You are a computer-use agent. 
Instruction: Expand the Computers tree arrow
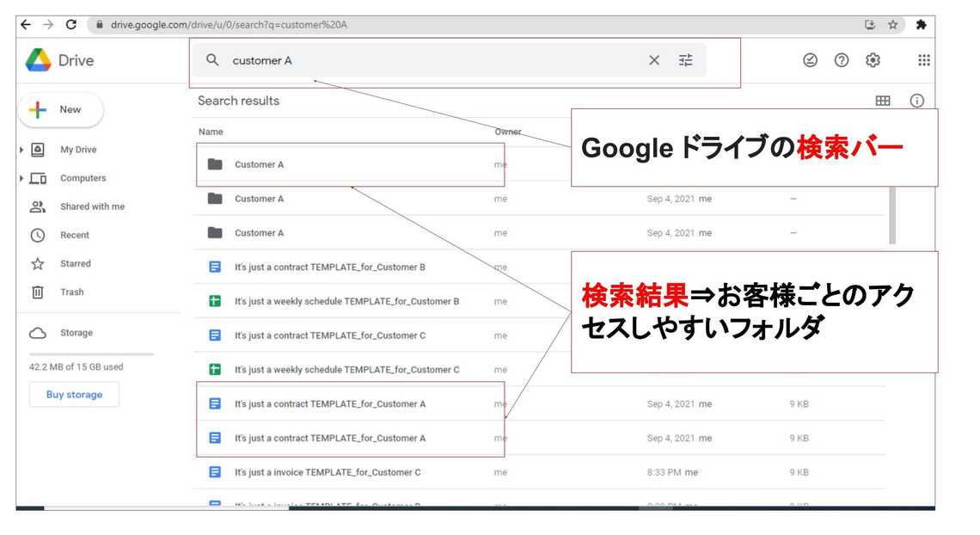pyautogui.click(x=21, y=178)
